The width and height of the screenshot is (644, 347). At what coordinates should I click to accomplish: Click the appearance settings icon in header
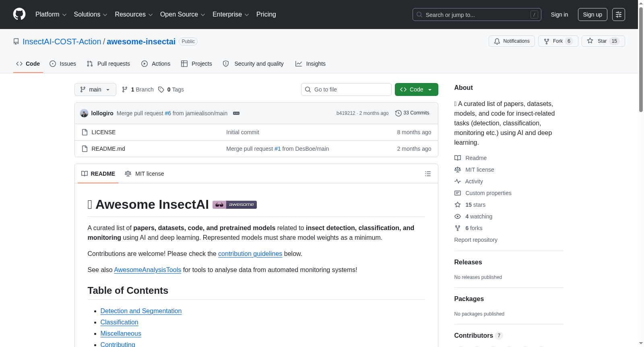pos(619,15)
